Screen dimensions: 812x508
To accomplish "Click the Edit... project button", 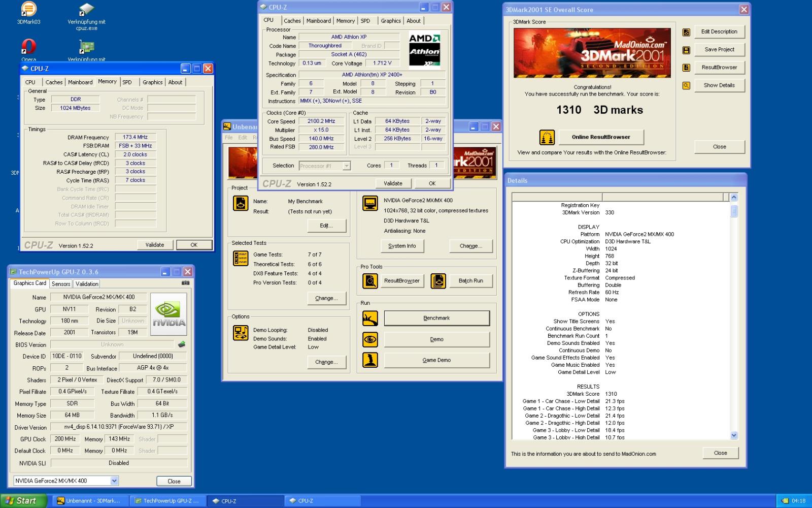I will 326,226.
